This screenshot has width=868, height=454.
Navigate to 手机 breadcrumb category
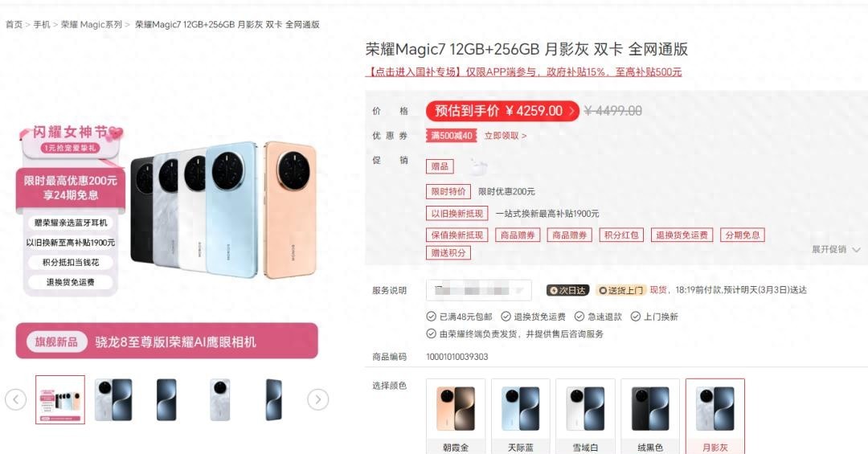click(42, 24)
